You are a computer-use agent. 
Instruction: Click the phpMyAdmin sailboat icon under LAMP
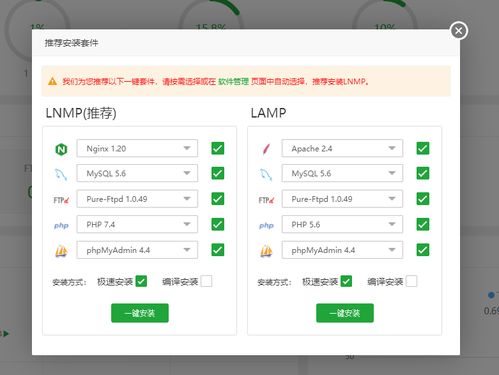coord(266,251)
